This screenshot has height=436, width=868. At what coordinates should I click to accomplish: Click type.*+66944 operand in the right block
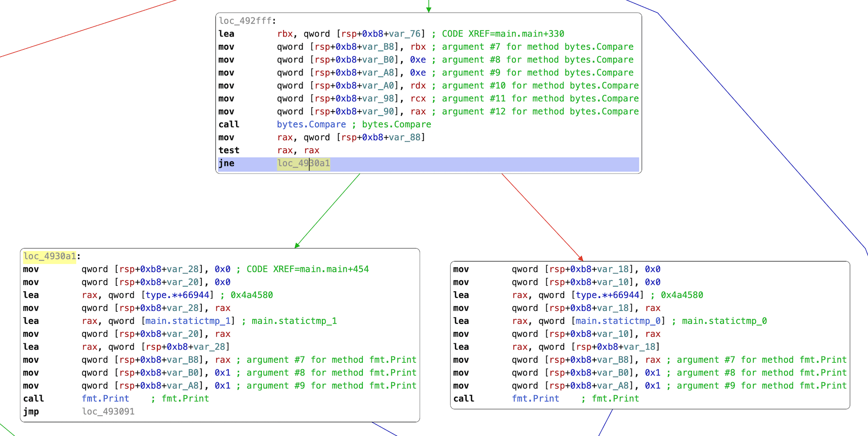point(608,295)
